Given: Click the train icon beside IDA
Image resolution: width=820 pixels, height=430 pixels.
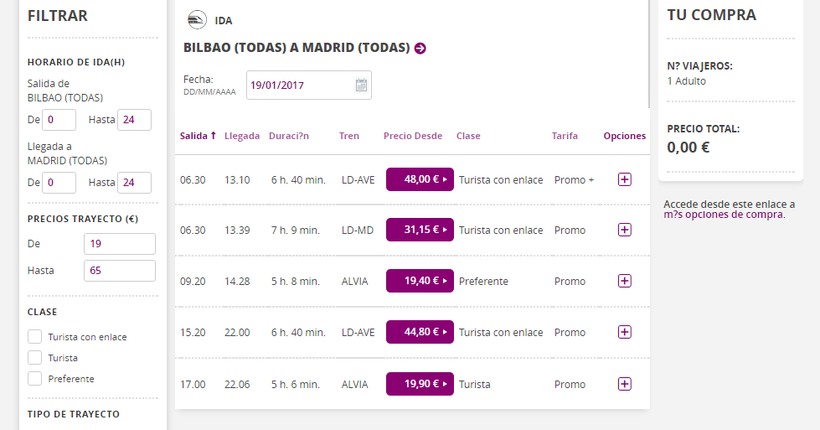Looking at the screenshot, I should click(x=197, y=20).
